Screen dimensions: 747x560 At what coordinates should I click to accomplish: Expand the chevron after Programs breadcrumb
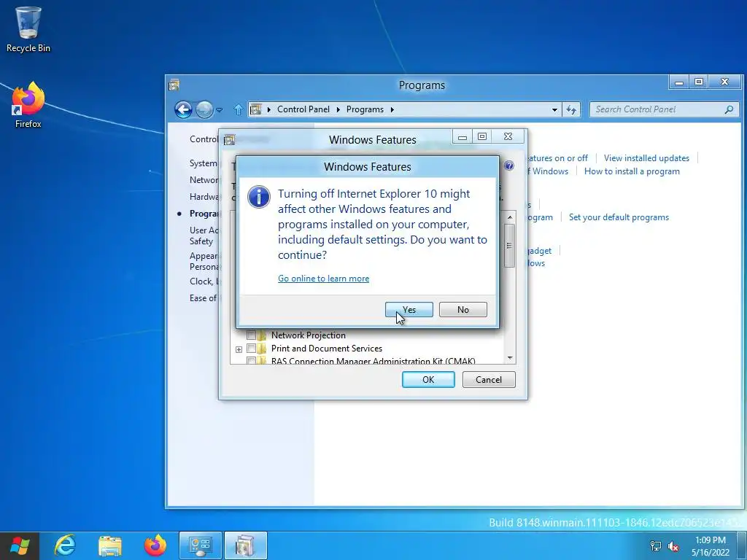click(392, 109)
